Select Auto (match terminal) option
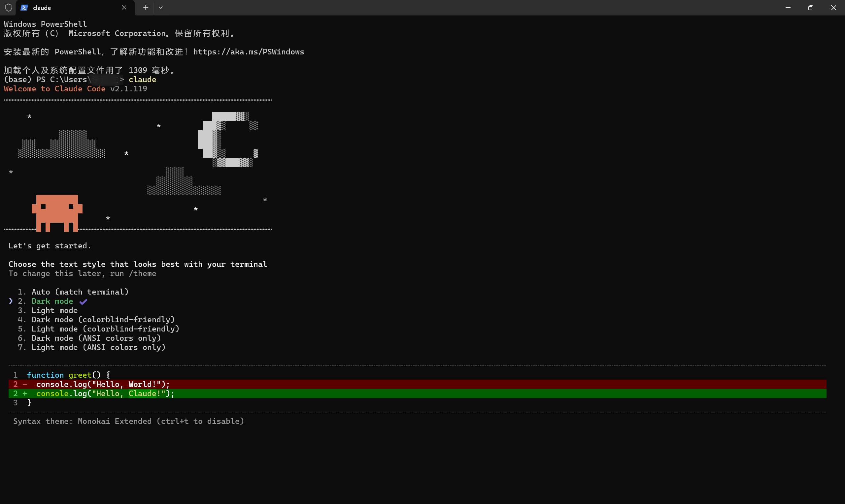 click(x=80, y=292)
